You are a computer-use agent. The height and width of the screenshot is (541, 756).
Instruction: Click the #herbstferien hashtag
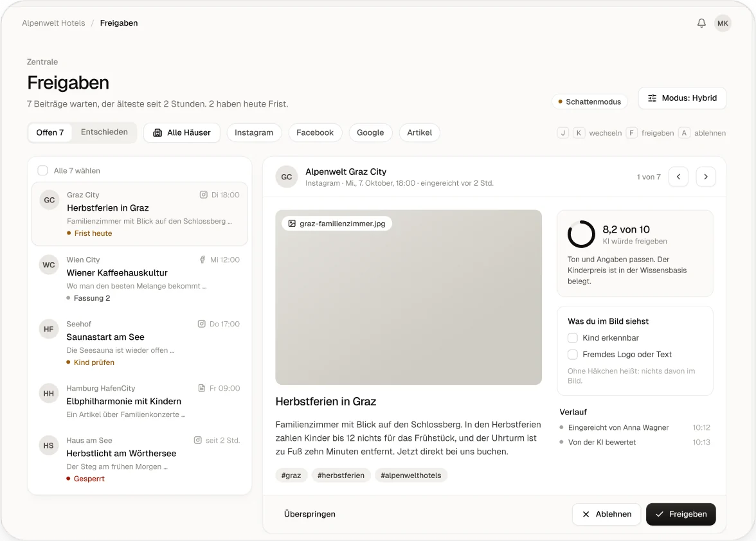point(341,475)
